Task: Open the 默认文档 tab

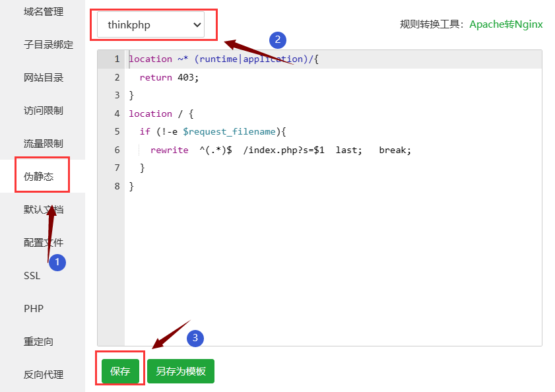Action: tap(43, 210)
